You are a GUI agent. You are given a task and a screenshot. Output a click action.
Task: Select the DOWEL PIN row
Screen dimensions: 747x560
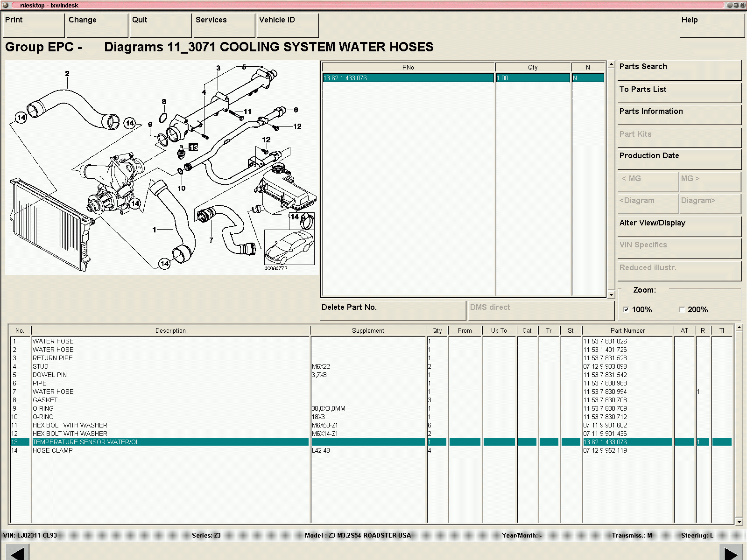[x=371, y=375]
